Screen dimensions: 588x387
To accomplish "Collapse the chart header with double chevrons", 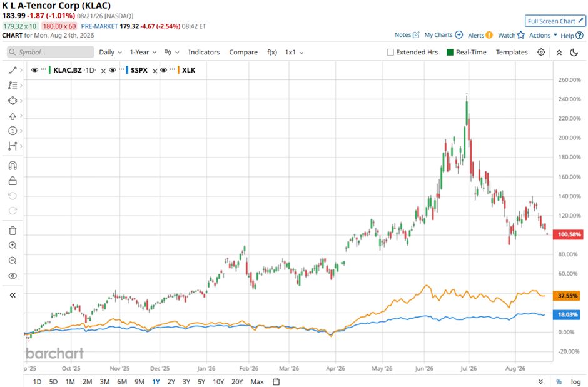I will (559, 53).
